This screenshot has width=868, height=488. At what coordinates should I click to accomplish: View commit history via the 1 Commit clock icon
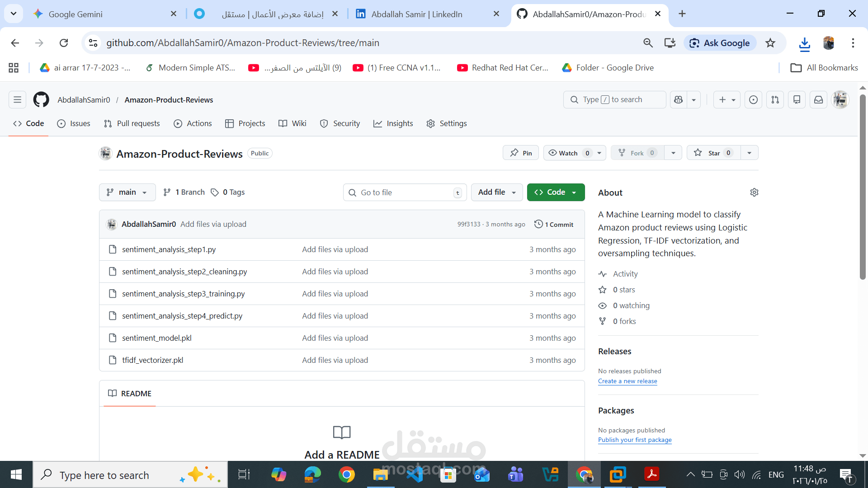[x=538, y=224]
